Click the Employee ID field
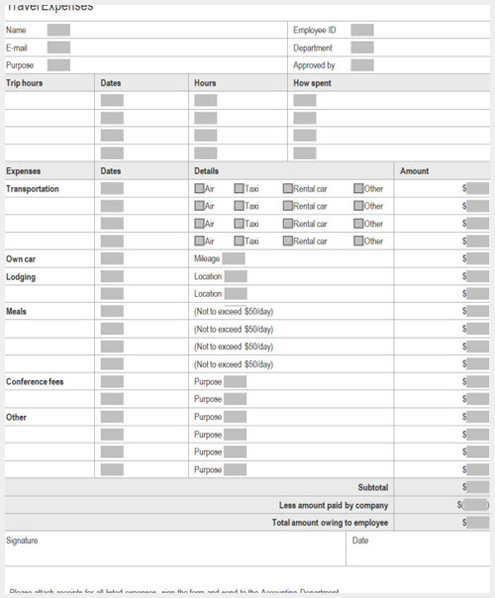The width and height of the screenshot is (495, 598). [362, 30]
